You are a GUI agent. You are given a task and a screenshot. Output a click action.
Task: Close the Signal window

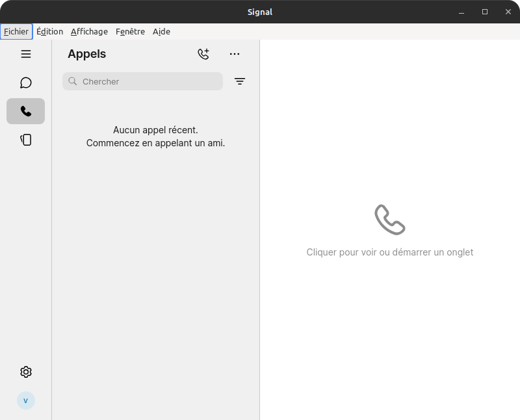[x=508, y=12]
